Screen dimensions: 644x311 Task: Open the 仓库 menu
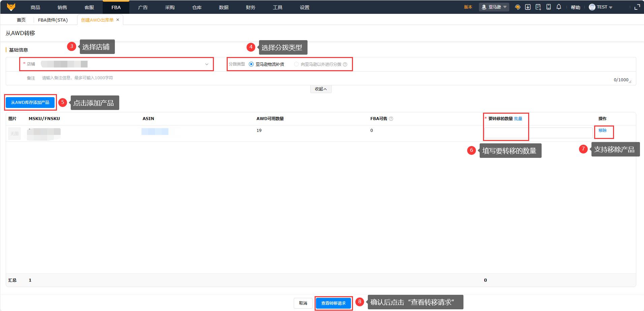click(x=197, y=7)
